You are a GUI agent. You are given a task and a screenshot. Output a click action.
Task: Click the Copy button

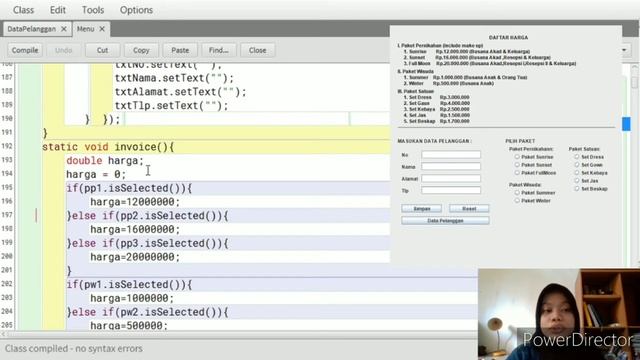pos(141,50)
